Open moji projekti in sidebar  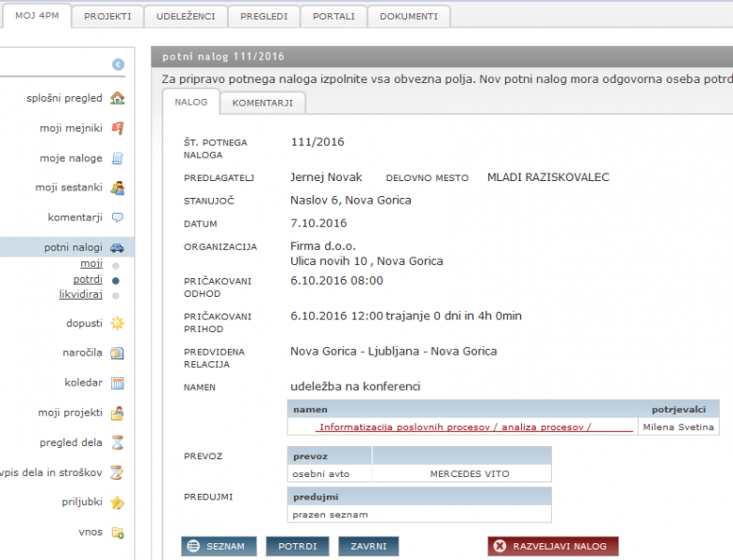70,413
